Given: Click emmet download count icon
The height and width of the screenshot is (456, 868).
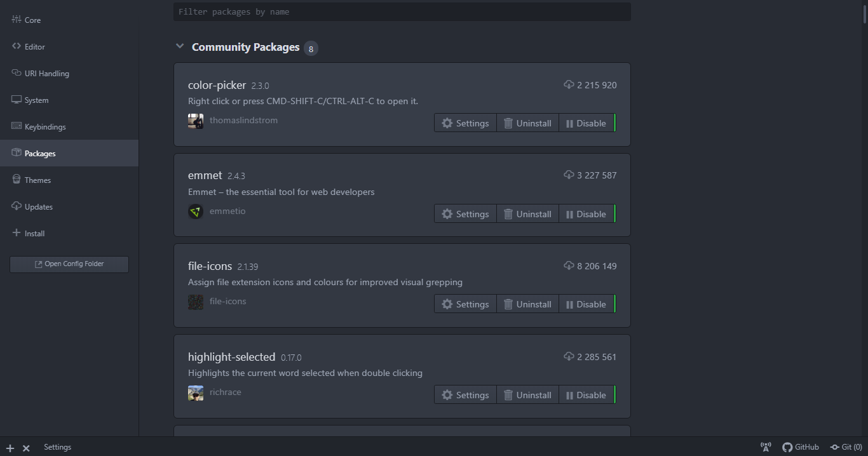Looking at the screenshot, I should point(569,175).
